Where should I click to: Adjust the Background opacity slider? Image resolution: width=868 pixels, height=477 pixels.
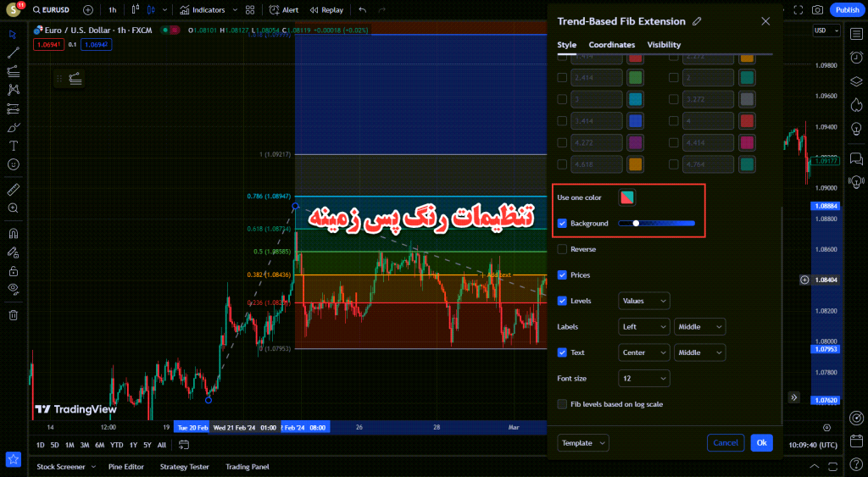coord(657,224)
